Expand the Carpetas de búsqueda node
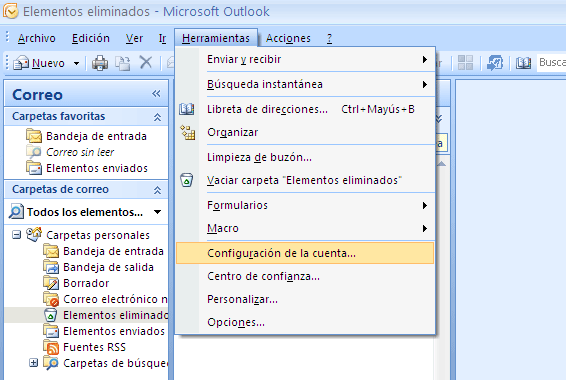567x381 pixels. pos(33,363)
